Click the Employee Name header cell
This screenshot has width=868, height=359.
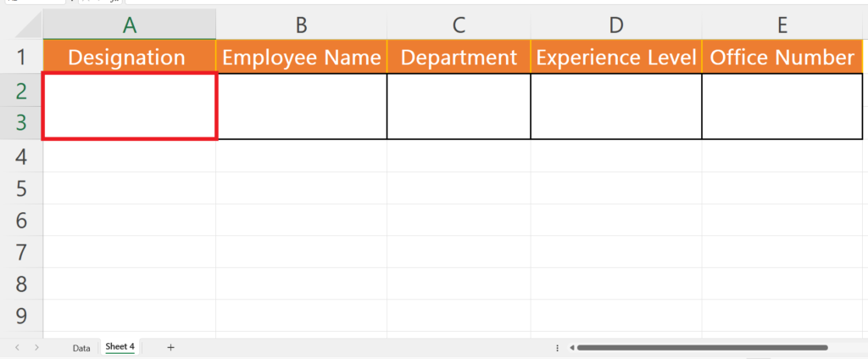click(x=301, y=57)
